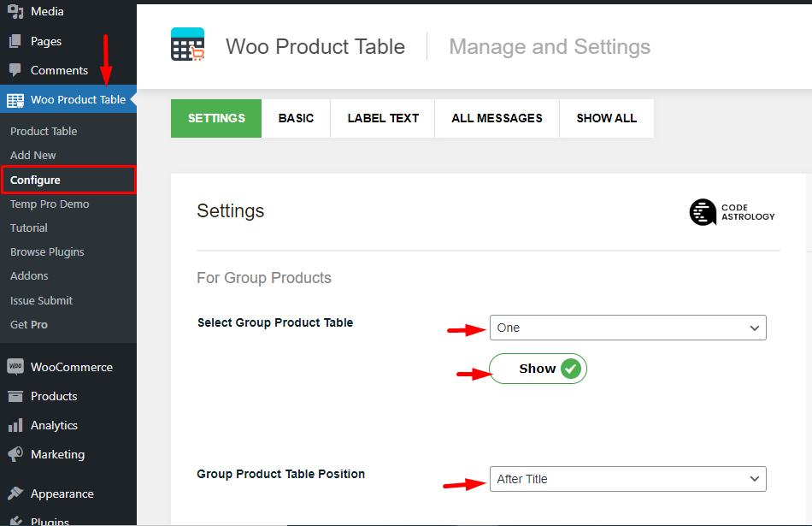Image resolution: width=812 pixels, height=526 pixels.
Task: Open the Pages menu item
Action: [x=68, y=41]
